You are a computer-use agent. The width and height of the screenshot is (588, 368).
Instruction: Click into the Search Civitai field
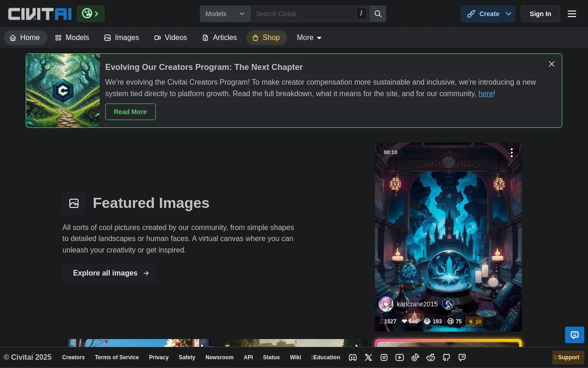point(303,14)
